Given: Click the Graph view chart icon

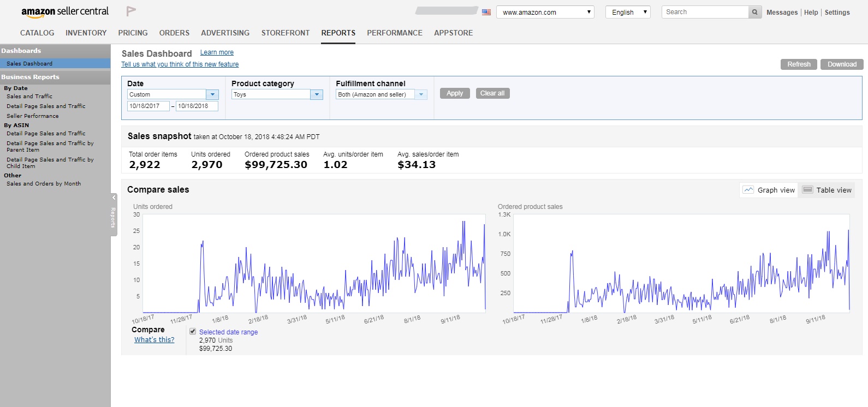Looking at the screenshot, I should coord(748,190).
